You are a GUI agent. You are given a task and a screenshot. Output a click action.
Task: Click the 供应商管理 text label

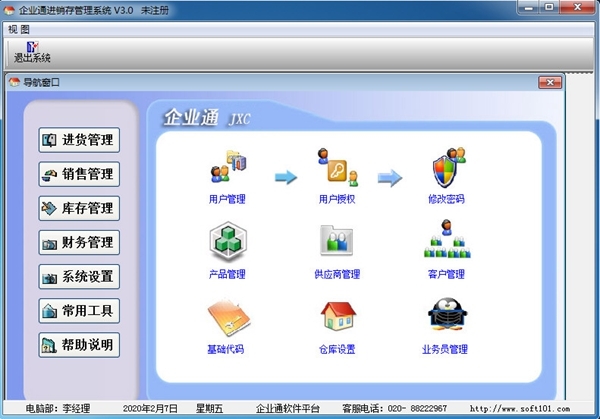[x=337, y=274]
